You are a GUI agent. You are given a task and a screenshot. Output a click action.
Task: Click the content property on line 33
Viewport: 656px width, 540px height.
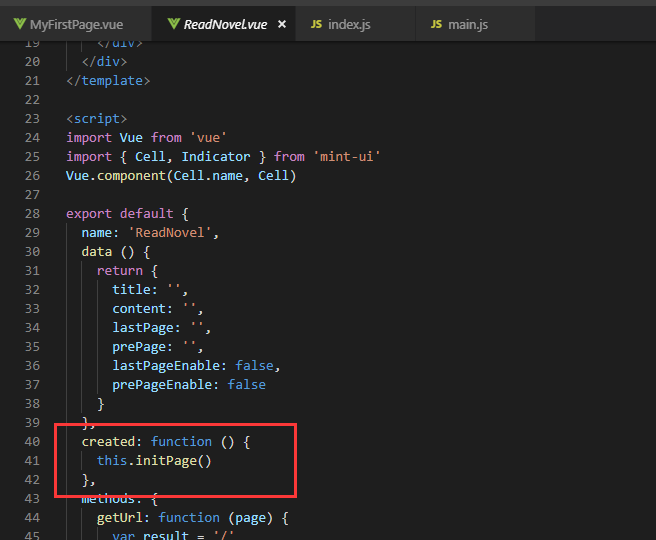(138, 309)
